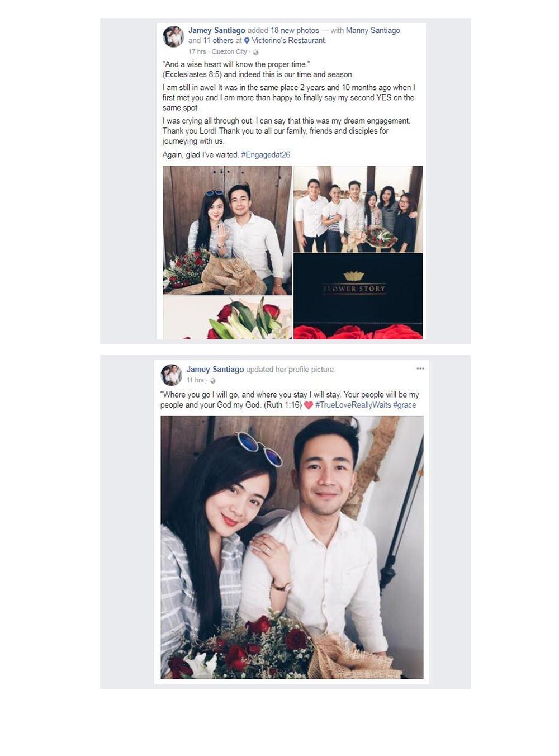
Task: Click the 17 hrs timestamp
Action: (197, 52)
